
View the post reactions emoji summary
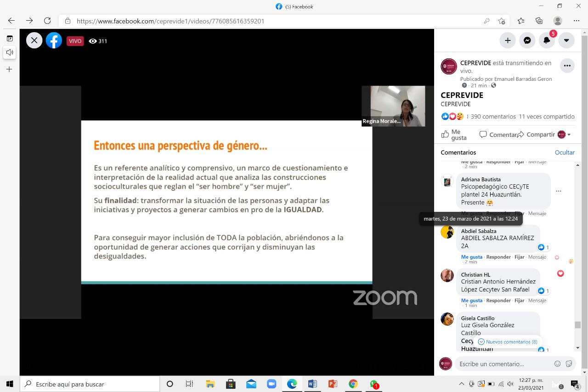coord(452,116)
